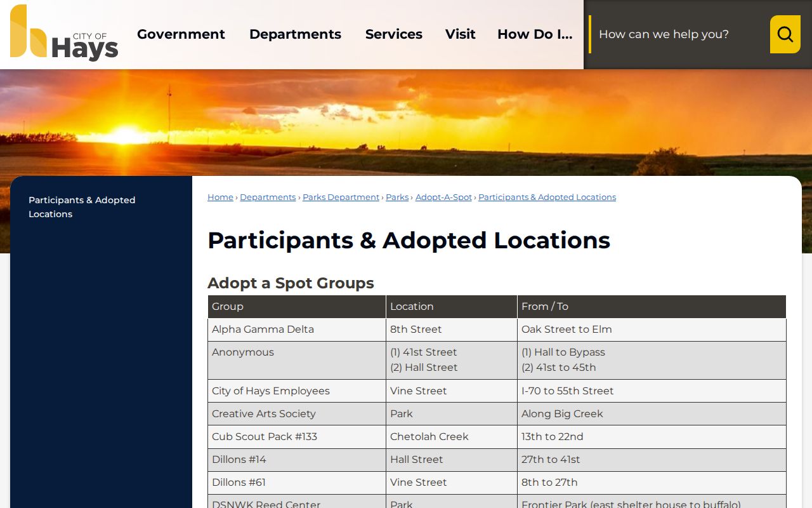Click the 'Along Big Creek' cell
This screenshot has width=812, height=508.
tap(652, 414)
